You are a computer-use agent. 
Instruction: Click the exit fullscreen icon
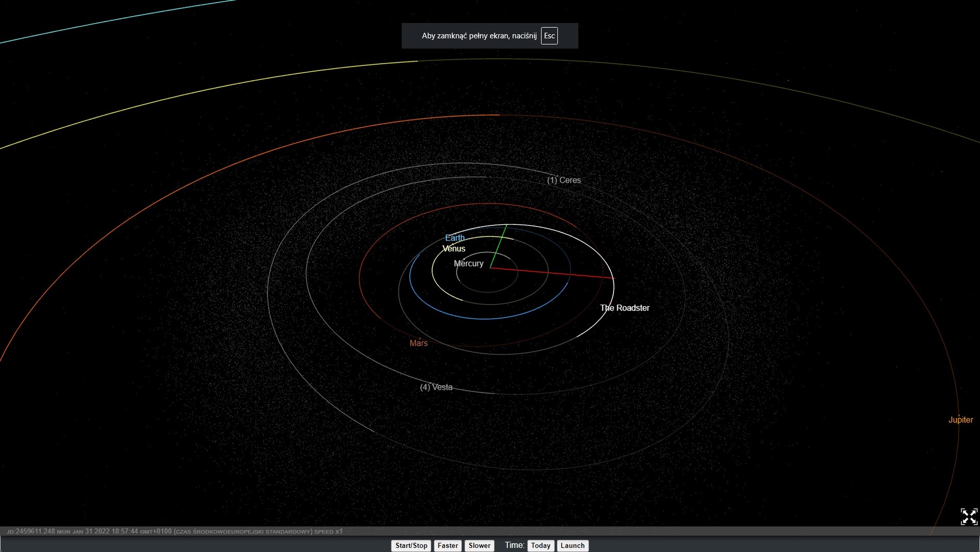969,517
